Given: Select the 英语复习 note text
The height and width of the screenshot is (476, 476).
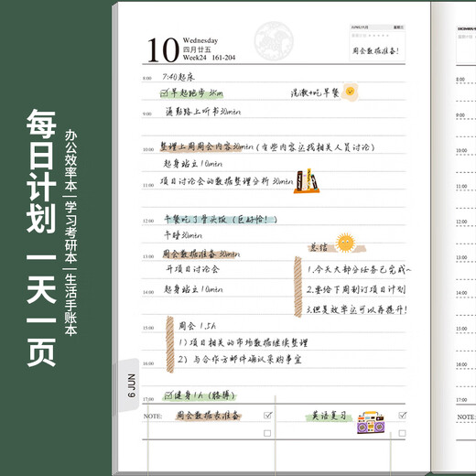Looking at the screenshot, I should pos(330,416).
